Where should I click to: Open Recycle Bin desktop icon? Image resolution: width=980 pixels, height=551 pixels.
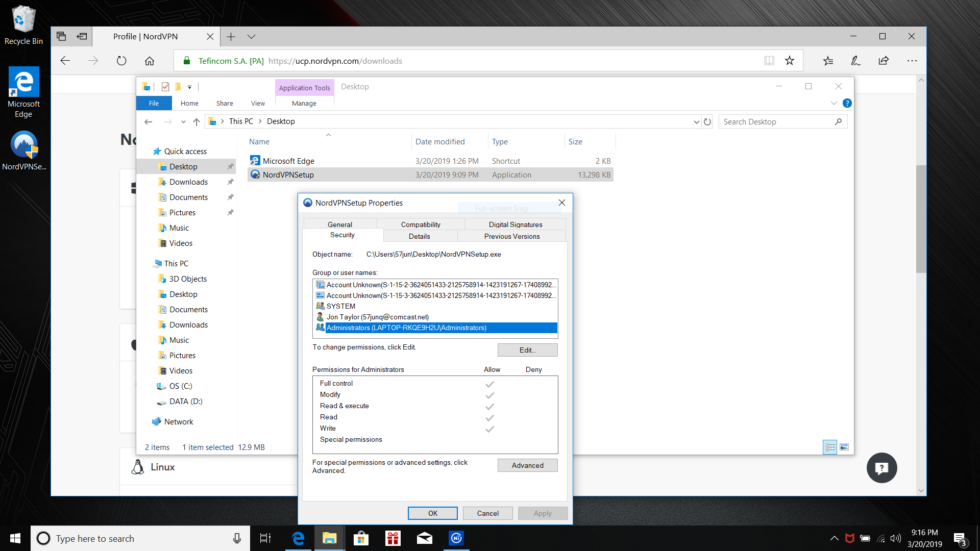click(x=23, y=26)
